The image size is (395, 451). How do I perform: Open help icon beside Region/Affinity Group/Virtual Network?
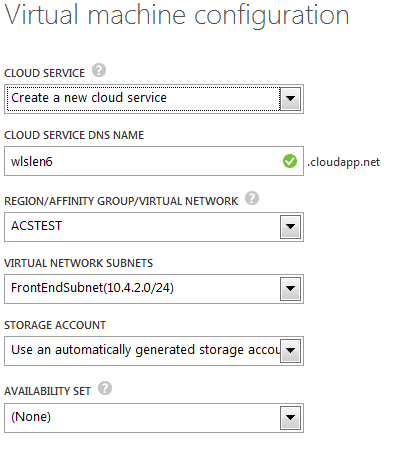252,198
